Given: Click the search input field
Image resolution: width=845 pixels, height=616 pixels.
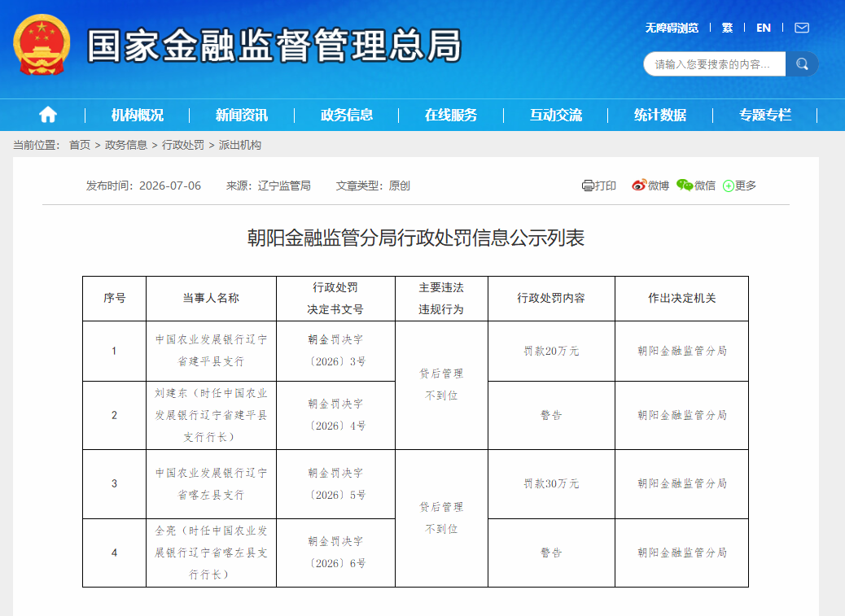Looking at the screenshot, I should pyautogui.click(x=715, y=64).
